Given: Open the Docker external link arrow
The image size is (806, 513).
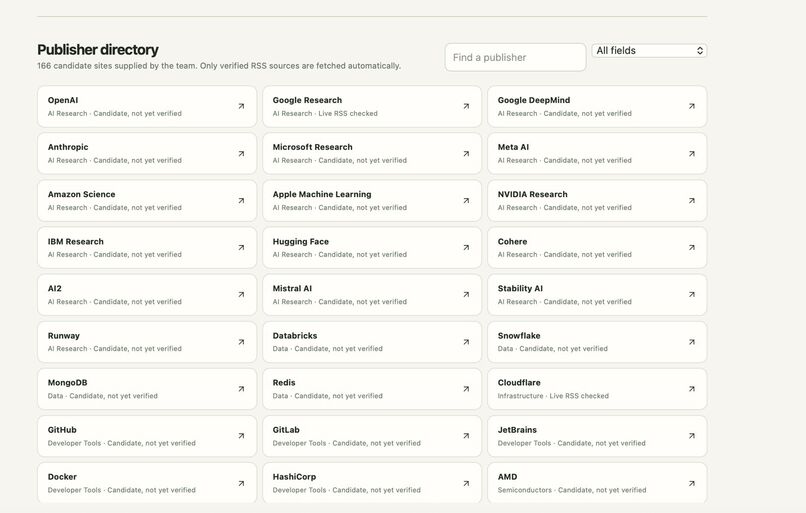Looking at the screenshot, I should point(241,483).
